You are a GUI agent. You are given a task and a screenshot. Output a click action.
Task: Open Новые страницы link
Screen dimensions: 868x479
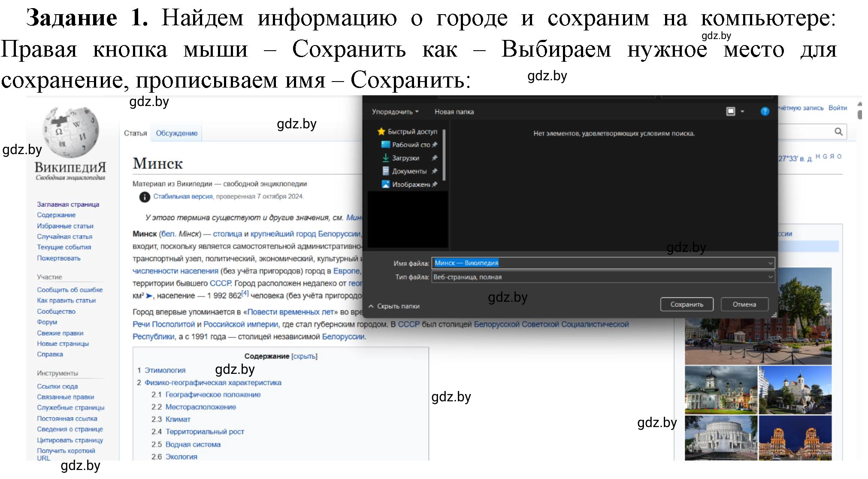click(63, 344)
